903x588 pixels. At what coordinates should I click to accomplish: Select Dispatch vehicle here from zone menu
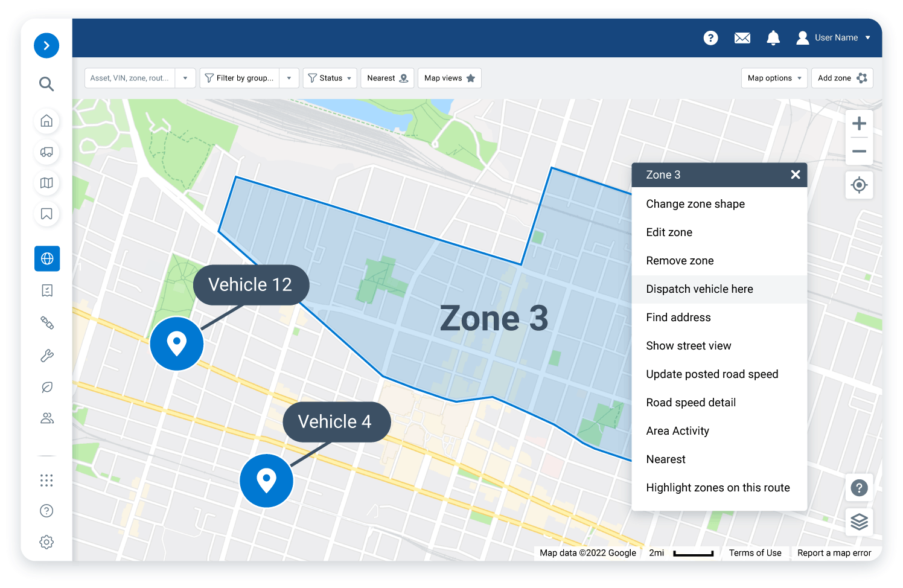click(x=699, y=289)
